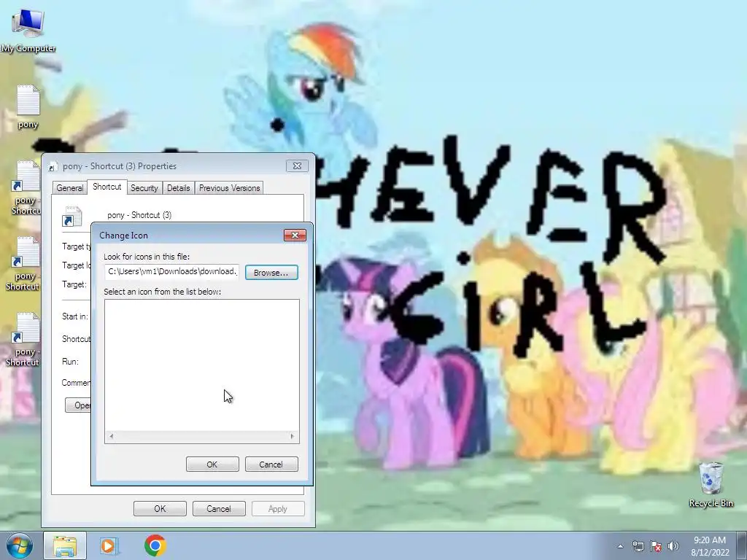
Task: Click OK in the Properties window
Action: pos(160,508)
